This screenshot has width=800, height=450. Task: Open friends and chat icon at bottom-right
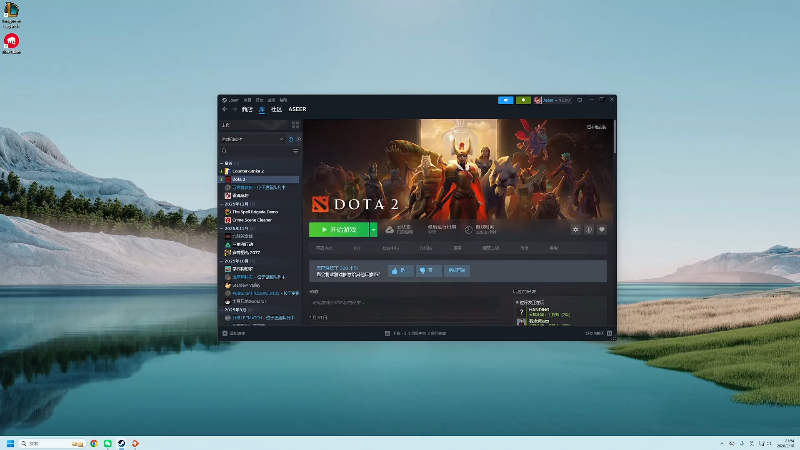(x=609, y=333)
